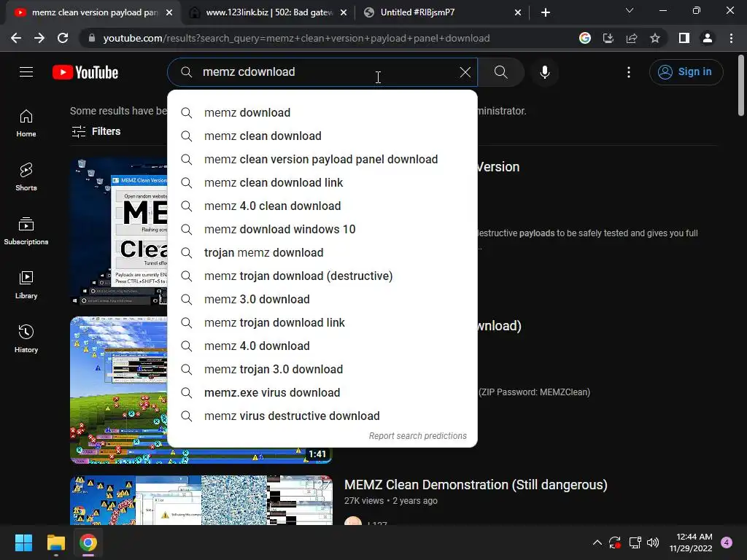Screen dimensions: 747x560
Task: Select suggestion 'memz 3.0 download'
Action: [x=322, y=299]
